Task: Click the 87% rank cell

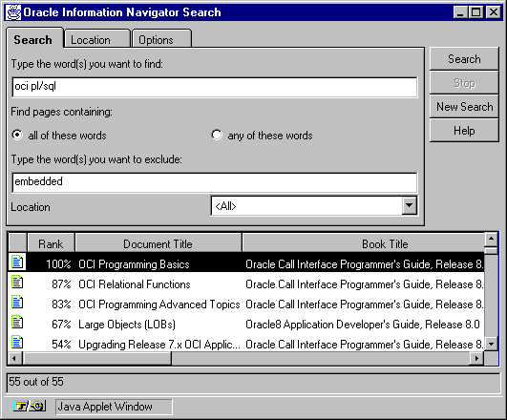Action: pyautogui.click(x=61, y=284)
